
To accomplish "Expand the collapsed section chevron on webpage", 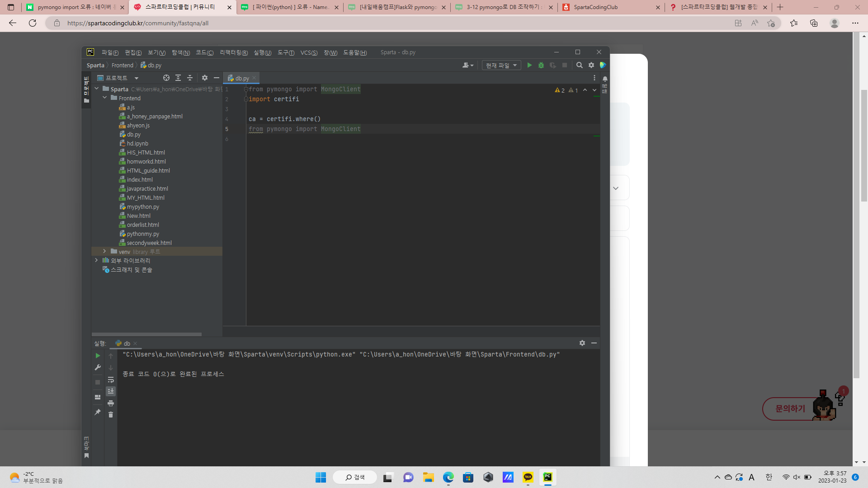I will [616, 188].
